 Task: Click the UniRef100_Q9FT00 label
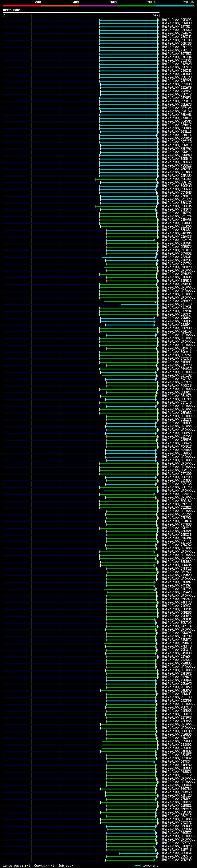(x=176, y=40)
